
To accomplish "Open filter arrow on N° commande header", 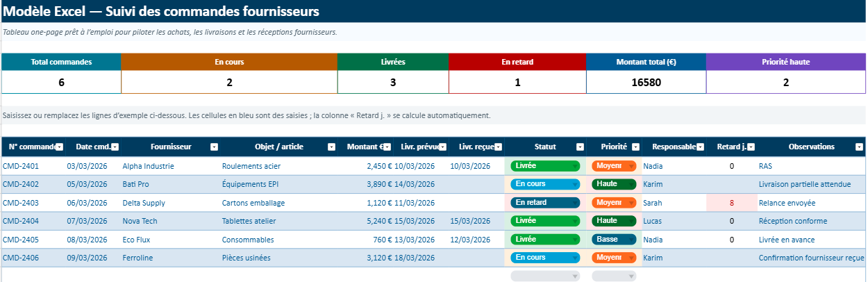I will pos(59,147).
